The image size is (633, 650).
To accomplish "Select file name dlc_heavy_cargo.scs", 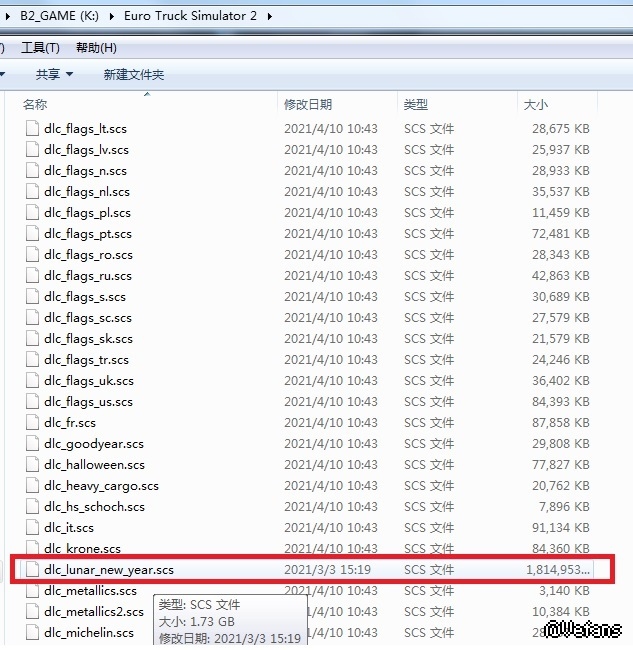I will [102, 486].
